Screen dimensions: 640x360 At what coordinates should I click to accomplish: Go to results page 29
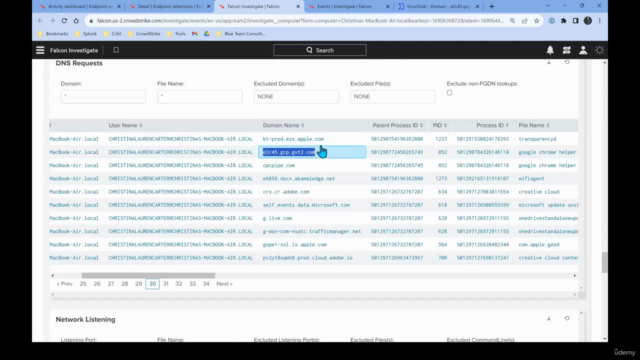(138, 284)
